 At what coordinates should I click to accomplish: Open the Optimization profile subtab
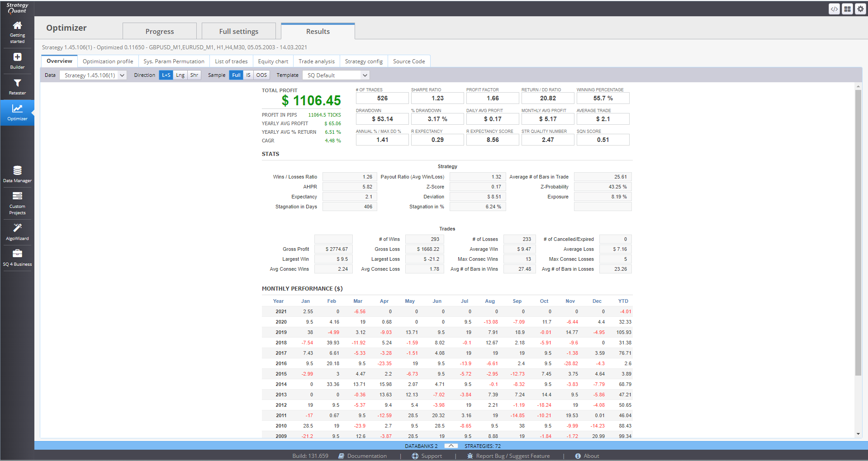pos(108,61)
